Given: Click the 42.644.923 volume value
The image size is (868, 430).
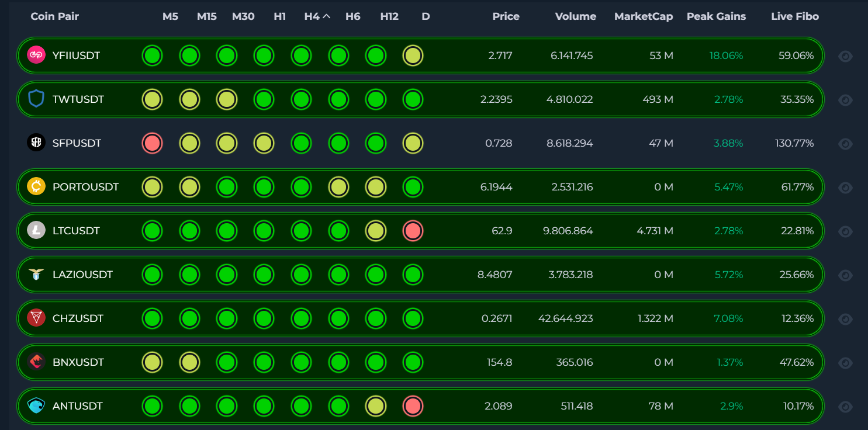Looking at the screenshot, I should coord(566,318).
